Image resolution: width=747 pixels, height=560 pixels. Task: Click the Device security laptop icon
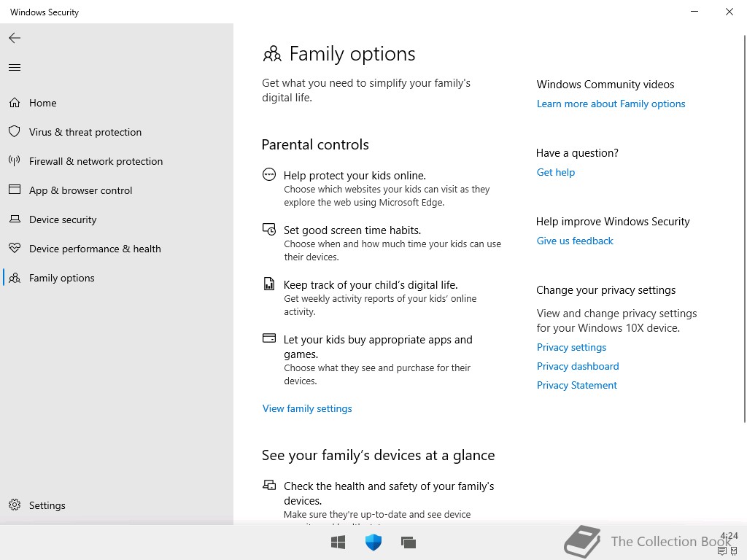(x=15, y=219)
